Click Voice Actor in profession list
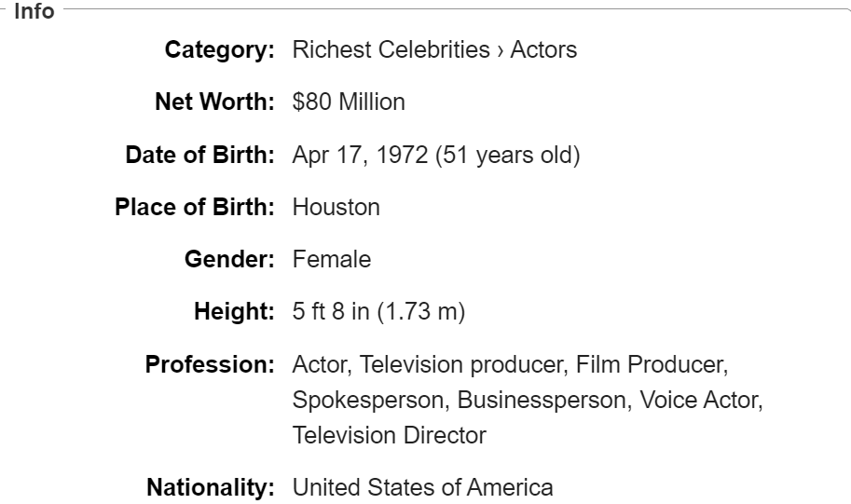 click(x=701, y=400)
